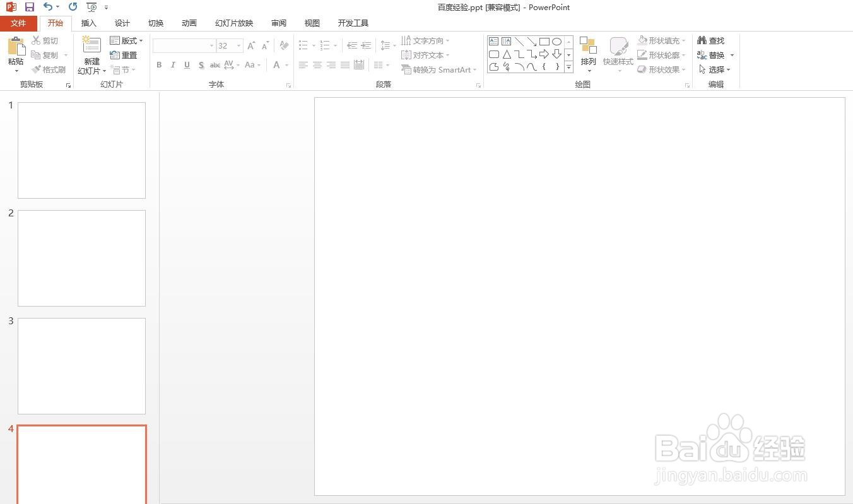The image size is (853, 504).
Task: Open the 幻灯片放映 tab
Action: (234, 23)
